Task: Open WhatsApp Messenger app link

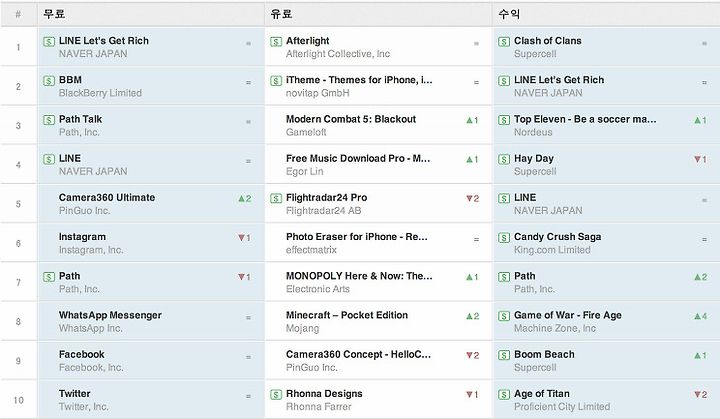Action: coord(110,315)
